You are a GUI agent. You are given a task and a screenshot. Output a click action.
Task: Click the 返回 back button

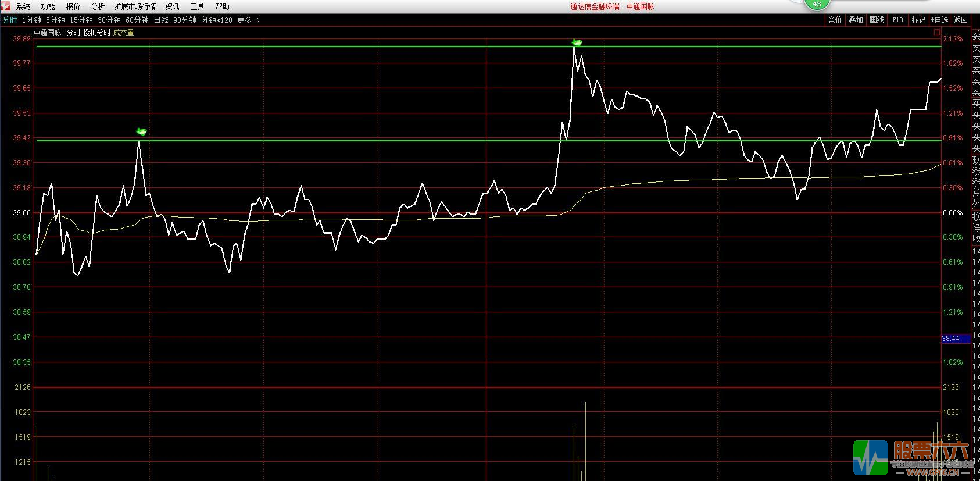[x=961, y=20]
